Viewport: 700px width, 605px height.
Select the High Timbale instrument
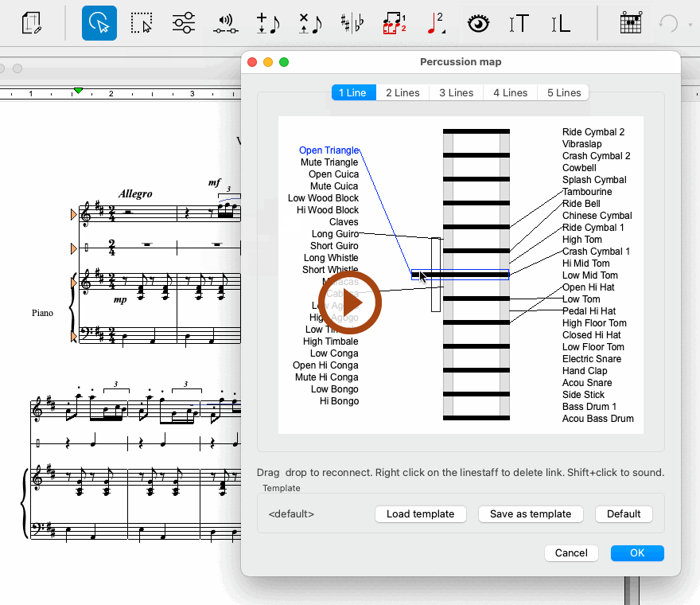tap(330, 342)
